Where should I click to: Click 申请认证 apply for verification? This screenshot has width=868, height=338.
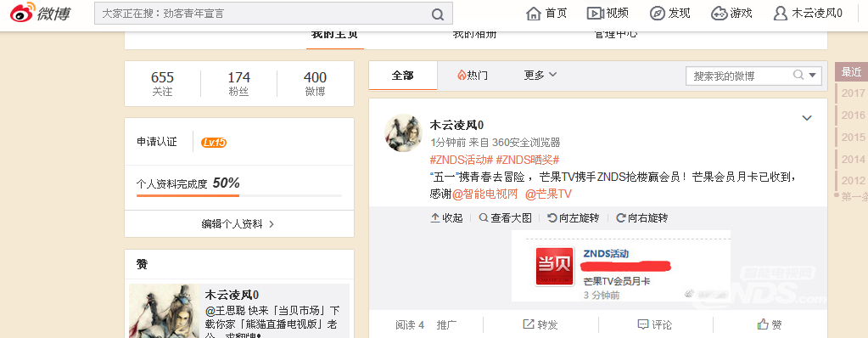(x=157, y=142)
